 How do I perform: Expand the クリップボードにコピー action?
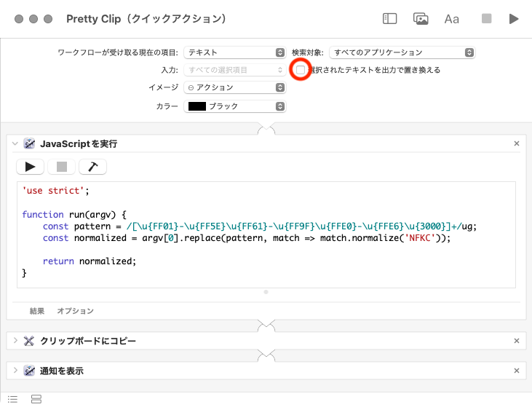click(15, 341)
